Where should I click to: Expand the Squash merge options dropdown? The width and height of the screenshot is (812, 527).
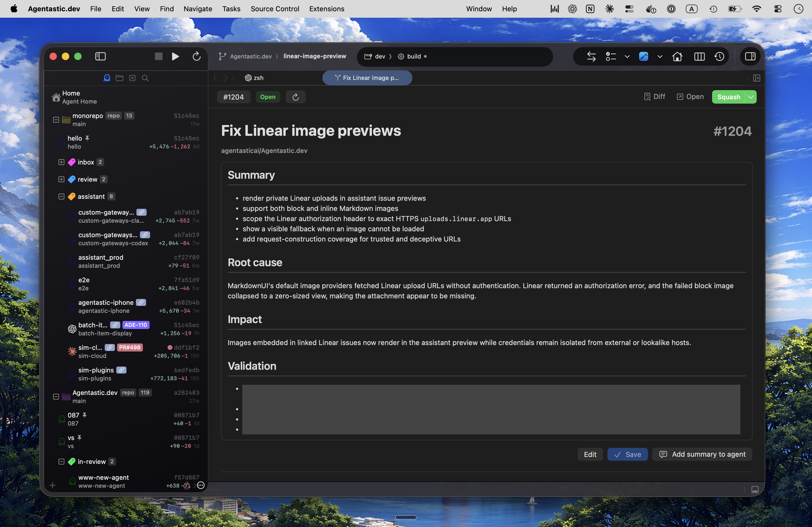click(751, 97)
